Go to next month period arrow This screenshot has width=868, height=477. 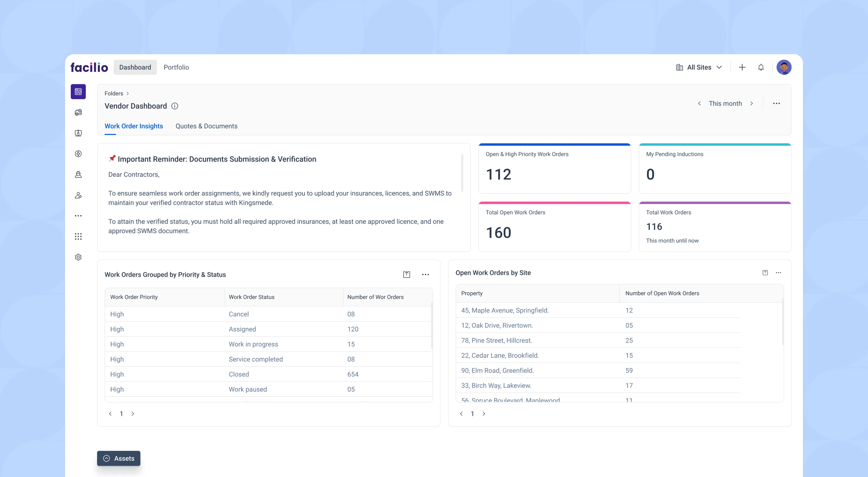(x=751, y=103)
